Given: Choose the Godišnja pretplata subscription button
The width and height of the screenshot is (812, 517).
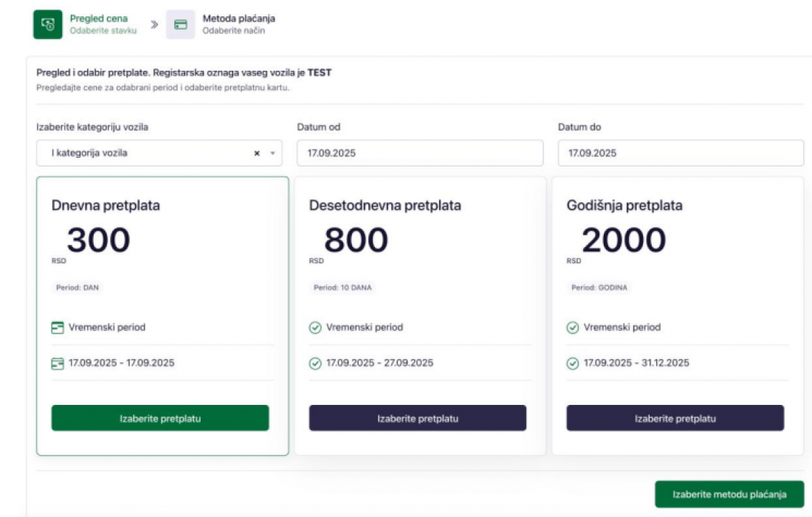Looking at the screenshot, I should tap(675, 418).
